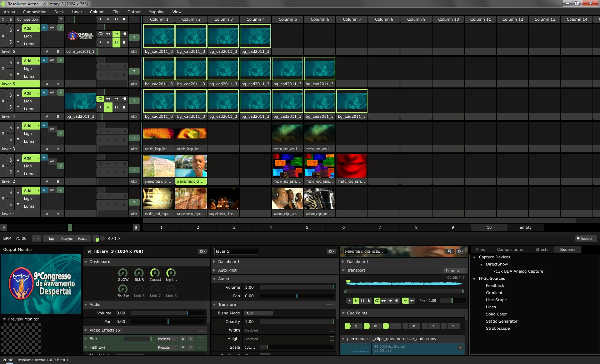Toggle layer 5 bypass B button
This screenshot has height=364, width=600.
11,62
